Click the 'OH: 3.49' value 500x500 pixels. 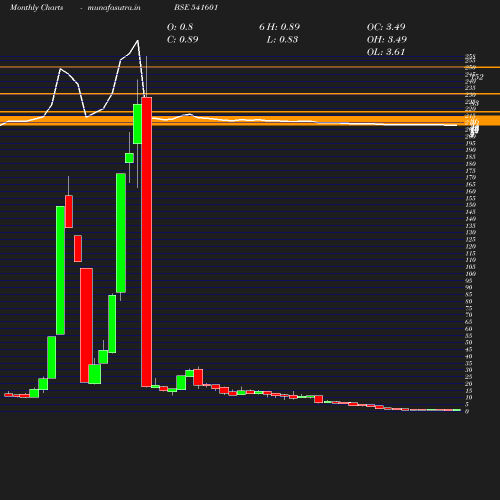click(387, 39)
